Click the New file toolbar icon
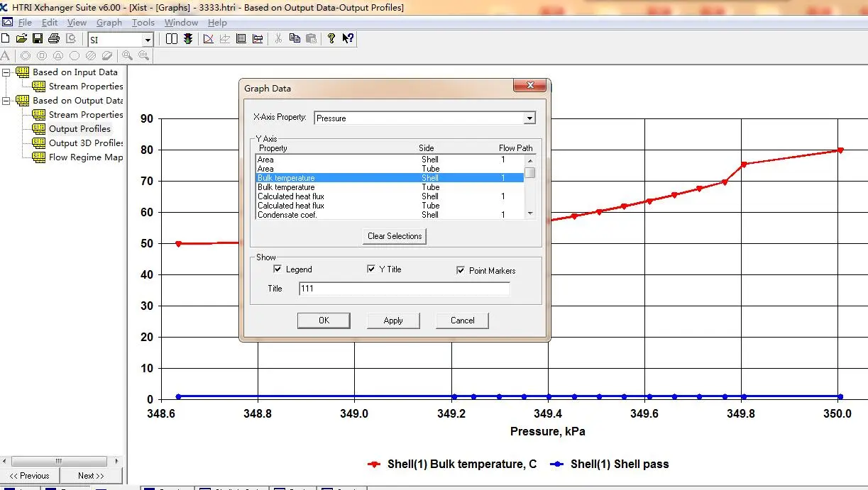 tap(6, 38)
